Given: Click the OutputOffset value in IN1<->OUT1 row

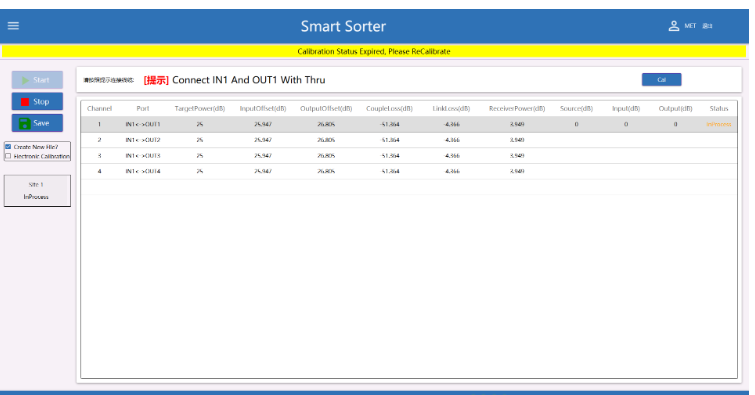Looking at the screenshot, I should [326, 124].
